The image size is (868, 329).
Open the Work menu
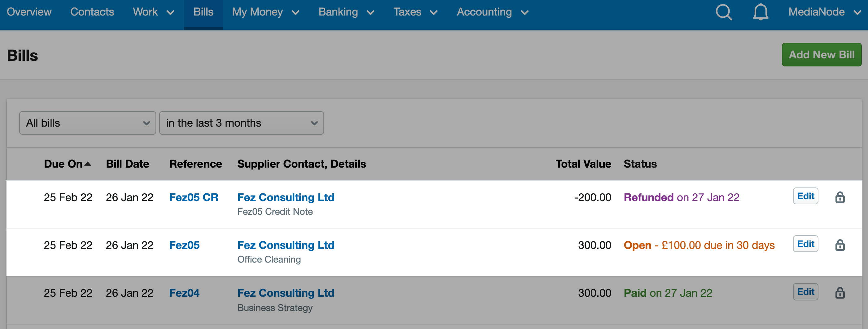tap(153, 12)
